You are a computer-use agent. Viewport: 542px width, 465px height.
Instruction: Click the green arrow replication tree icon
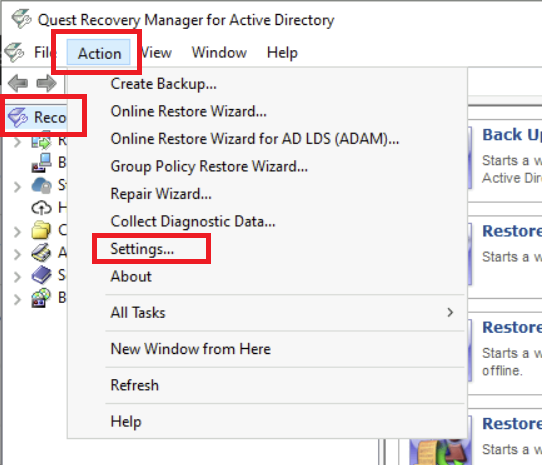[x=41, y=140]
